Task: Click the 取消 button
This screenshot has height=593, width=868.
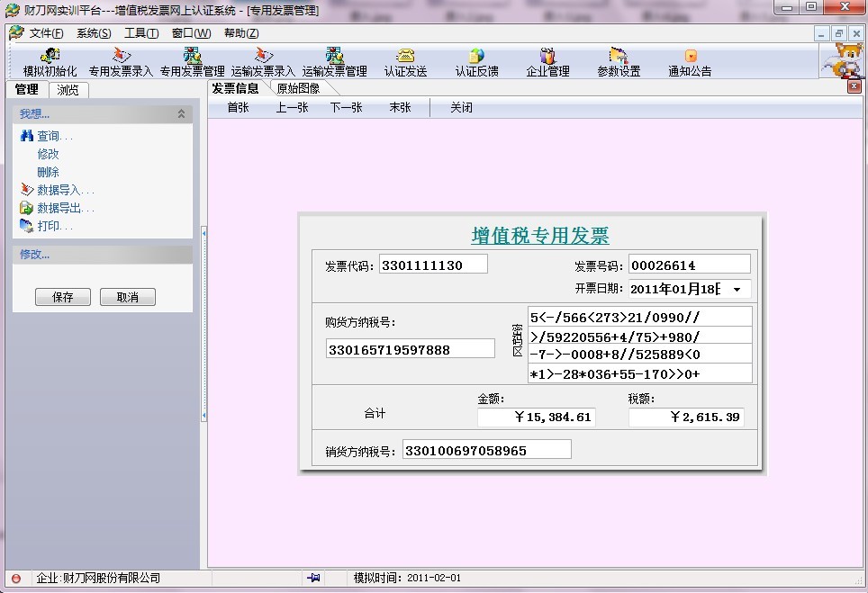Action: 128,297
